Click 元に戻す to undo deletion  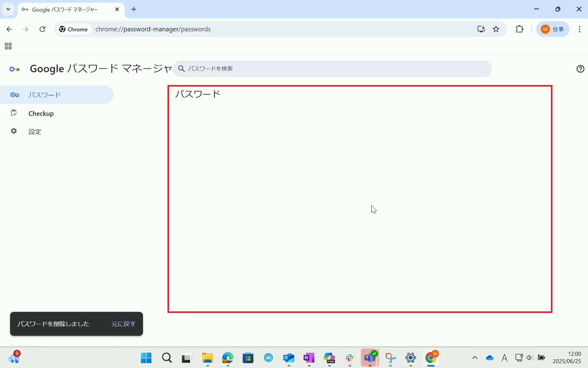click(x=123, y=324)
